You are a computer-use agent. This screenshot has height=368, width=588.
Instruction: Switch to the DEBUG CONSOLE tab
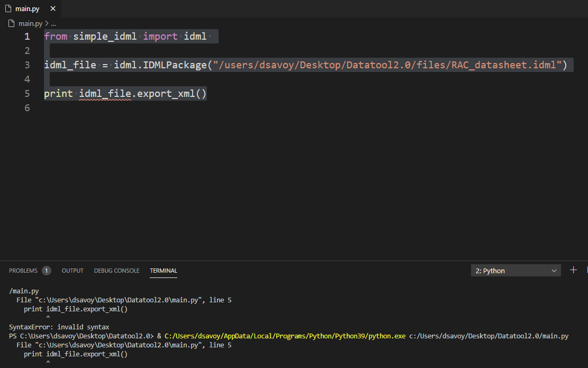[116, 271]
